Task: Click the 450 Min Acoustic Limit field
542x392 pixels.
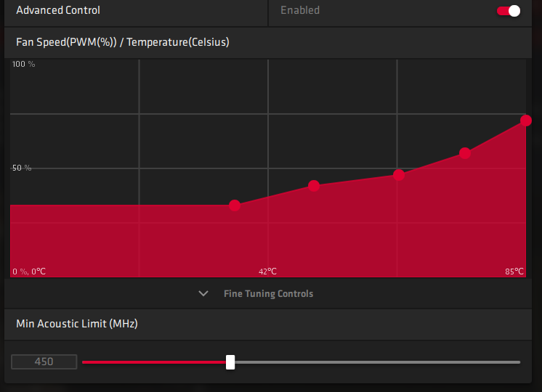Action: 44,362
